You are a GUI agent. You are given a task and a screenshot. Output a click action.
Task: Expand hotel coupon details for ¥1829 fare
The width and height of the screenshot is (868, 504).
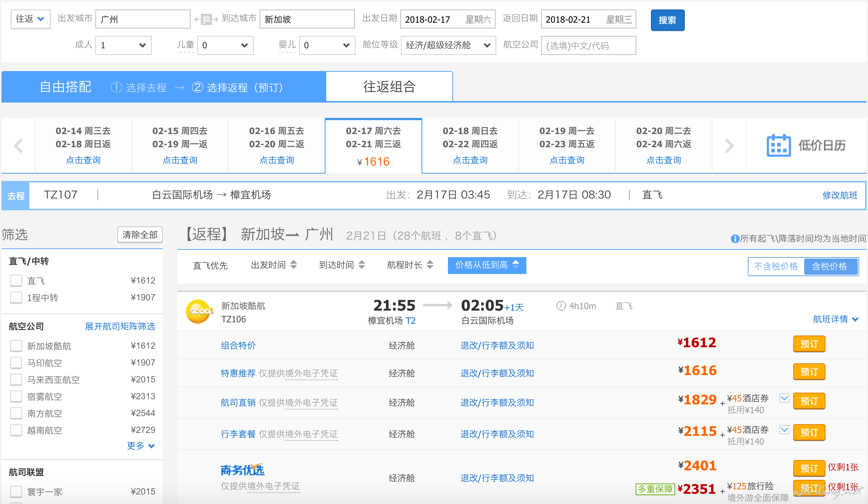[x=784, y=398]
